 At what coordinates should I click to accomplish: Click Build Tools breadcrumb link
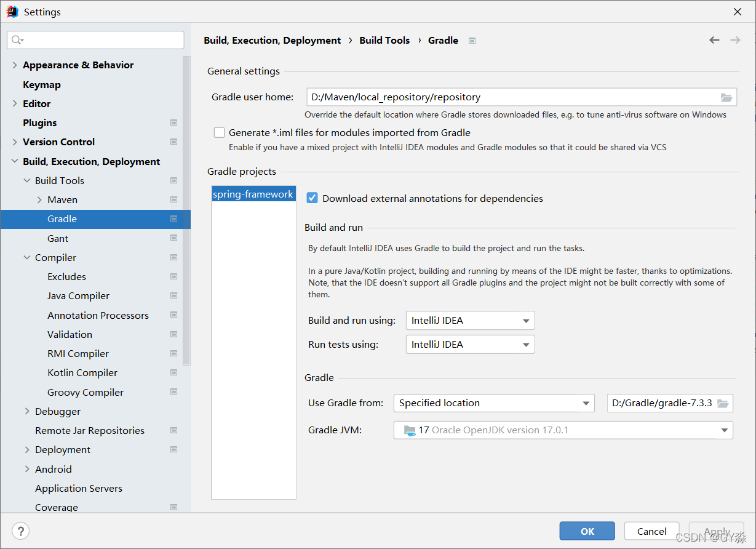384,41
